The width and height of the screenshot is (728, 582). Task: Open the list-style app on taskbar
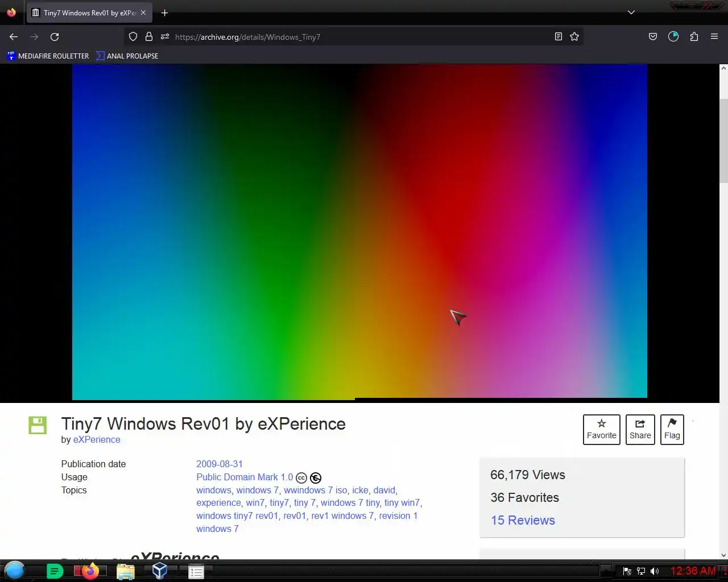196,572
